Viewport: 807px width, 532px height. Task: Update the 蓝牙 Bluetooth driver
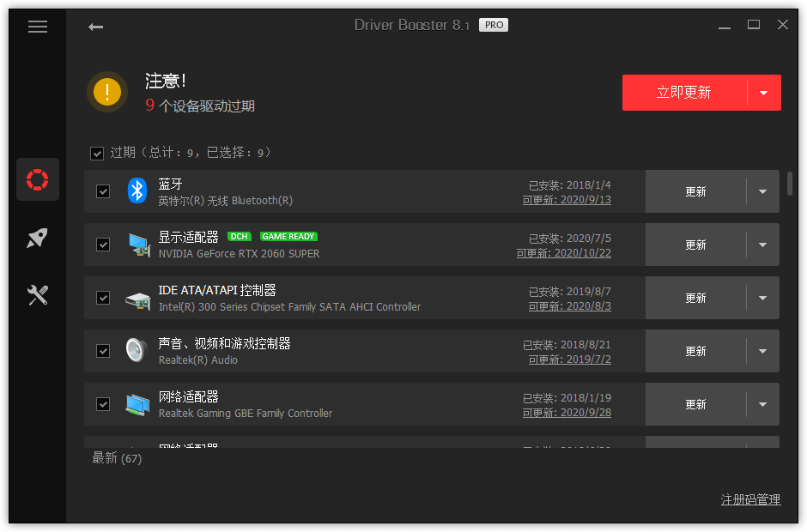pyautogui.click(x=695, y=191)
